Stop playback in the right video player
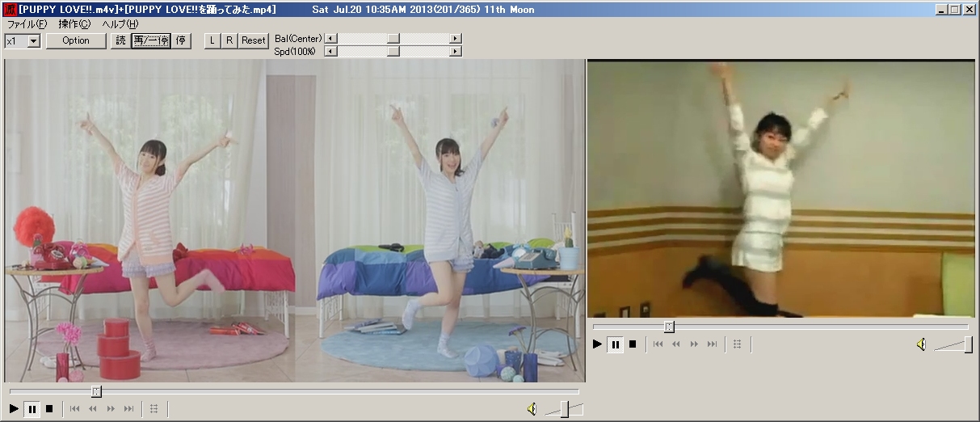 click(x=633, y=344)
